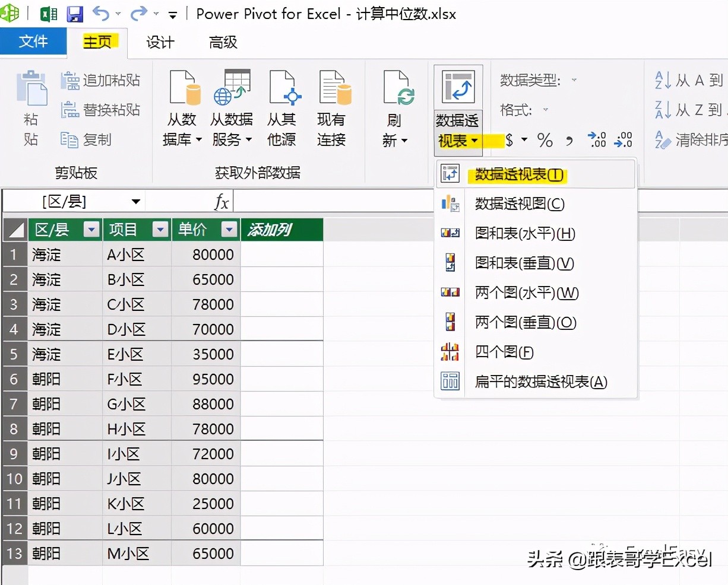Image resolution: width=728 pixels, height=585 pixels.
Task: Select the cell with value 35000
Action: point(206,354)
